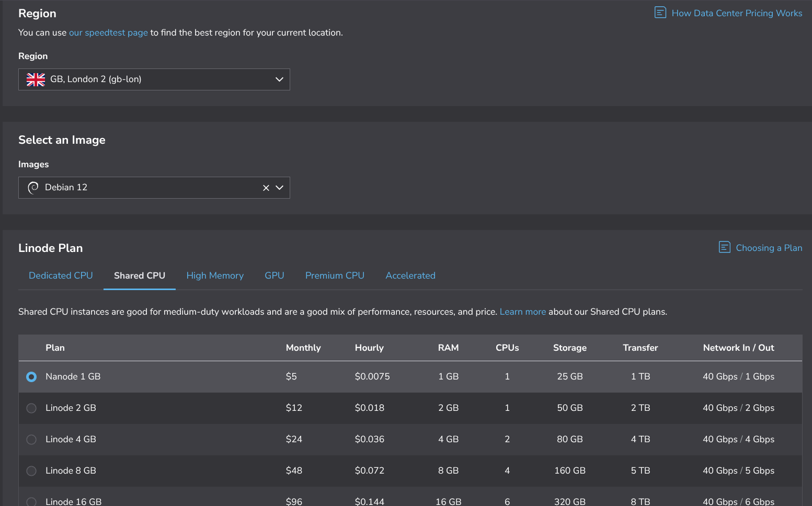This screenshot has height=506, width=812.
Task: Click the document icon beside How Data Center Pricing Works
Action: 660,13
